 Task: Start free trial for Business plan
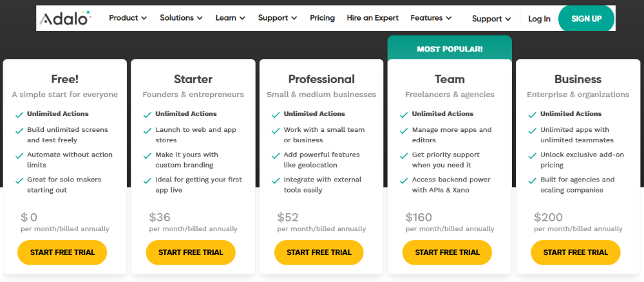tap(575, 252)
